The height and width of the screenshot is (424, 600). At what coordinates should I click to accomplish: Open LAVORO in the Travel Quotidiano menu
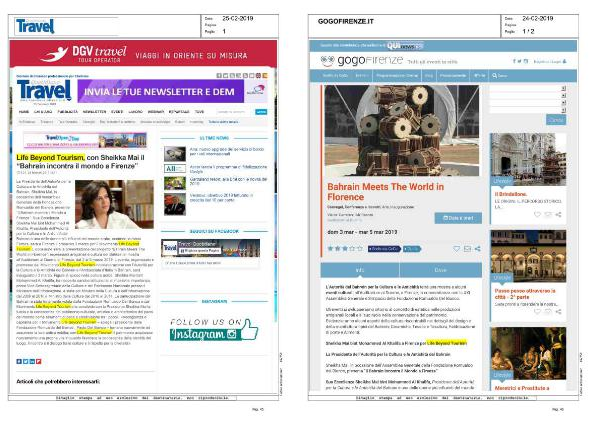(x=135, y=112)
